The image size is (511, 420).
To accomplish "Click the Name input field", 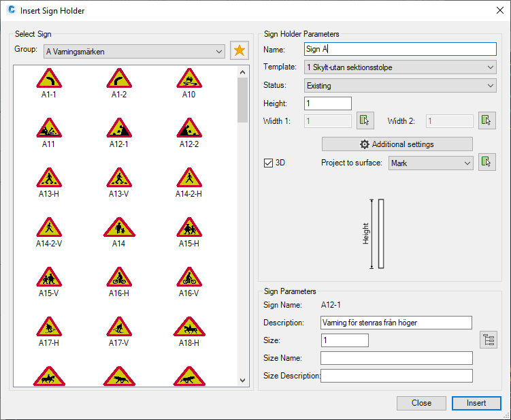I will coord(400,49).
